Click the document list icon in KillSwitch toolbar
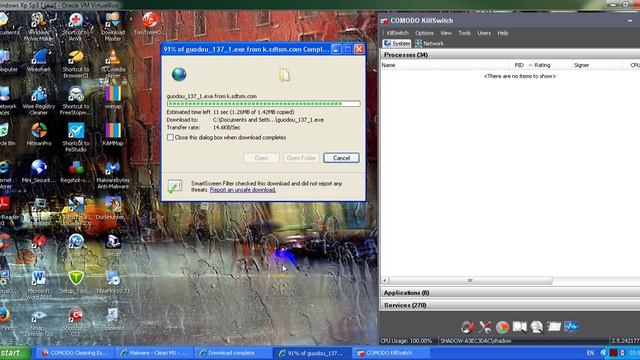The width and height of the screenshot is (640, 360). click(554, 327)
